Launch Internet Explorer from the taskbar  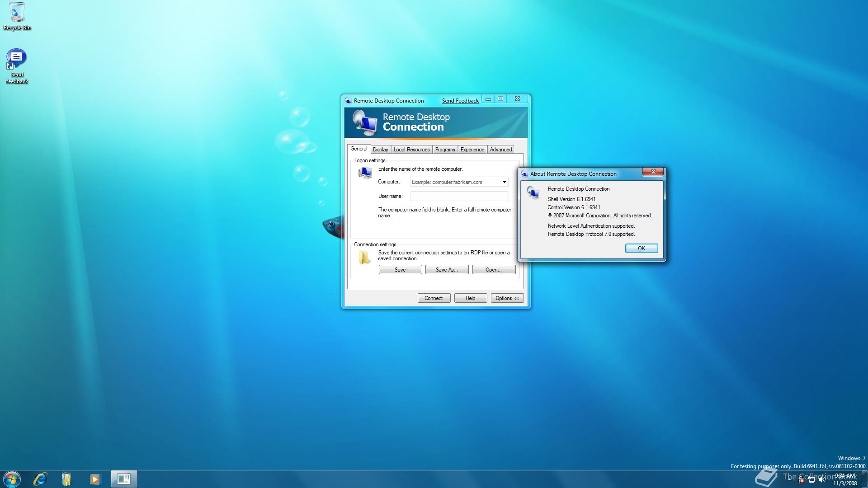click(40, 479)
